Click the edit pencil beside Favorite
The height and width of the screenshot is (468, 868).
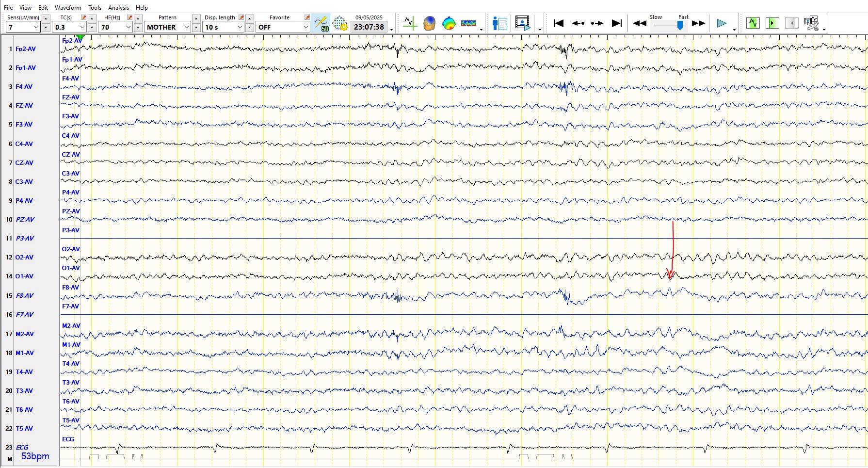tap(307, 17)
